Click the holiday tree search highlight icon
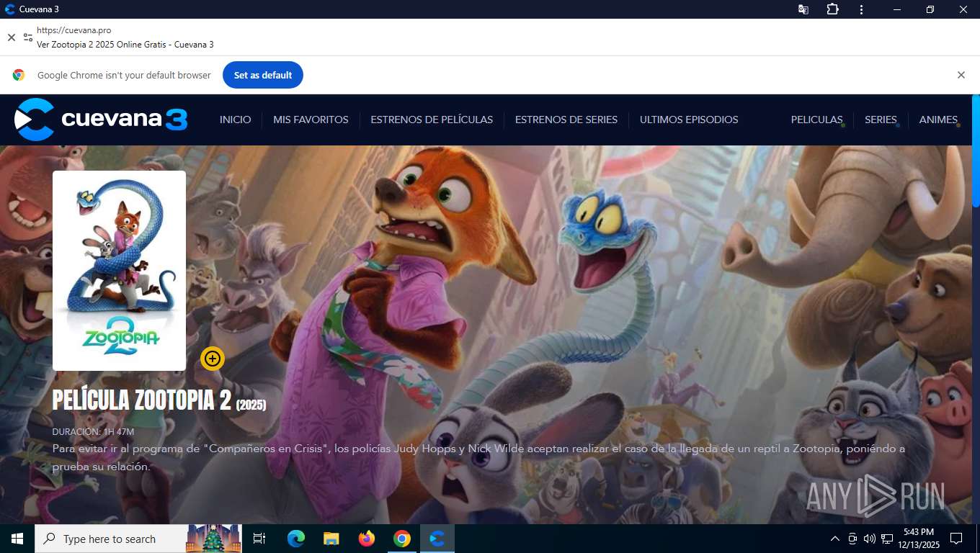Viewport: 980px width, 553px height. click(213, 539)
